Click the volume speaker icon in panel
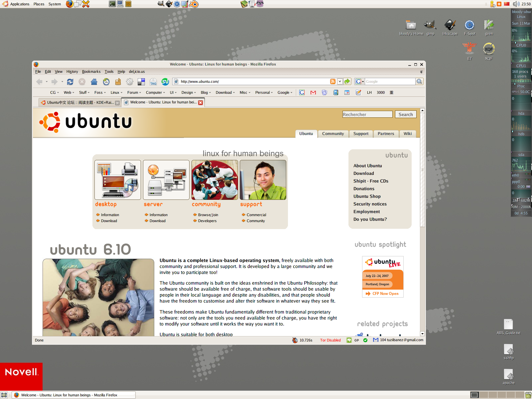 tap(516, 4)
